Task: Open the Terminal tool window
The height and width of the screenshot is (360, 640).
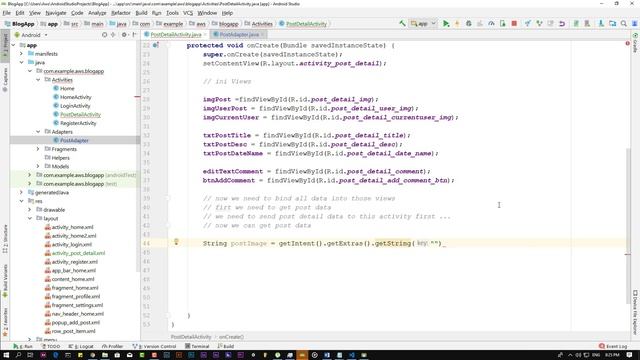Action: tap(197, 346)
